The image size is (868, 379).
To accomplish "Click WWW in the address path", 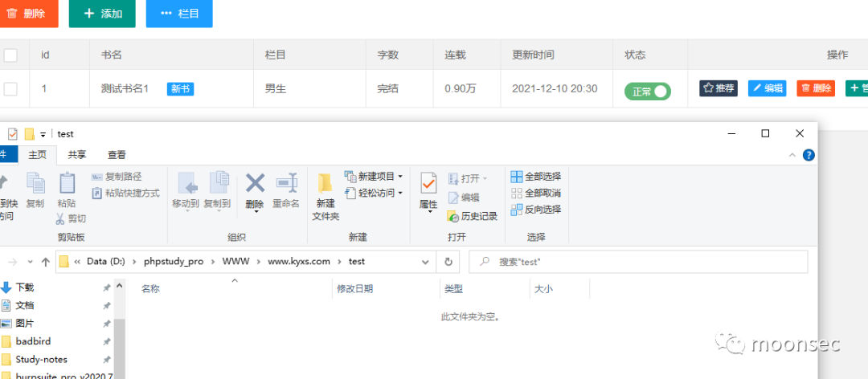I will 235,261.
